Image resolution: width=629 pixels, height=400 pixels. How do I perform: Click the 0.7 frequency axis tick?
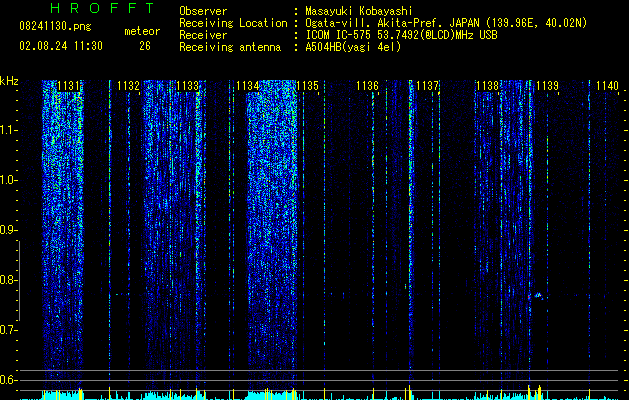8,330
